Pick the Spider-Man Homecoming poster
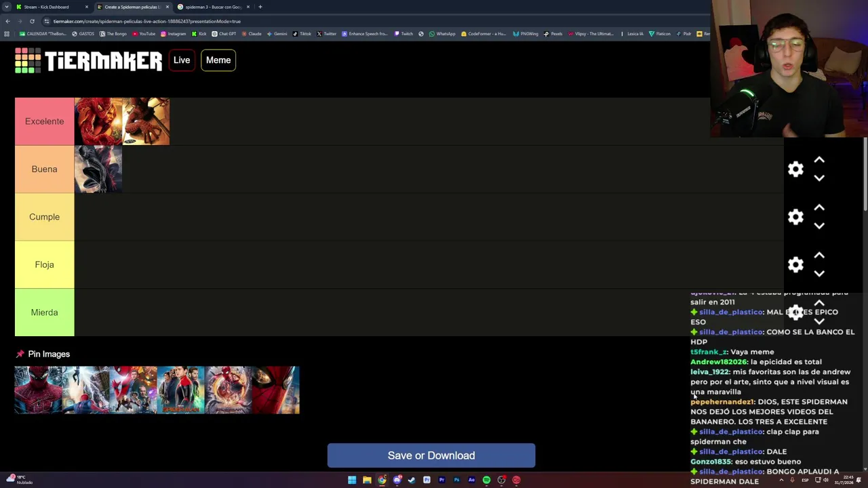This screenshot has width=868, height=488. [134, 390]
